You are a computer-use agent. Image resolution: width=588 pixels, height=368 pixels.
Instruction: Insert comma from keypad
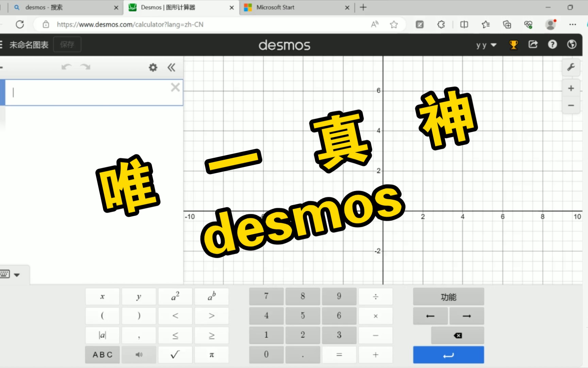click(139, 335)
